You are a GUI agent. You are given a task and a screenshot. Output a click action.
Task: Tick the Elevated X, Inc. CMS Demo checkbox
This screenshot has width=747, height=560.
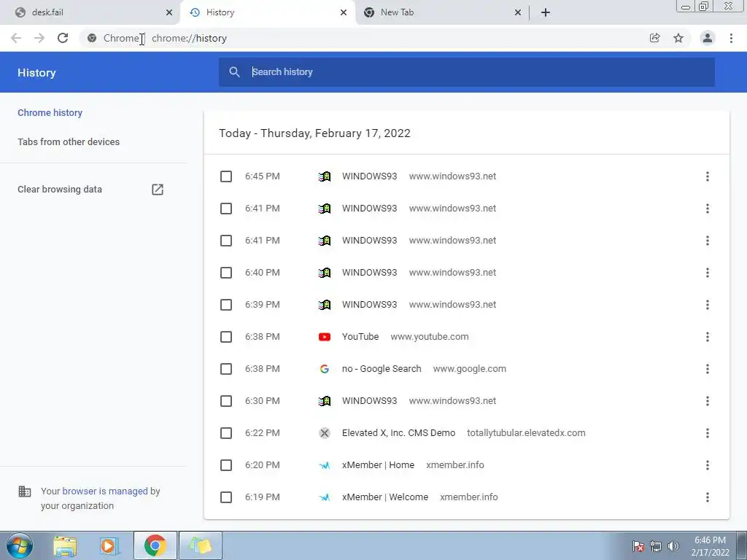(x=226, y=433)
